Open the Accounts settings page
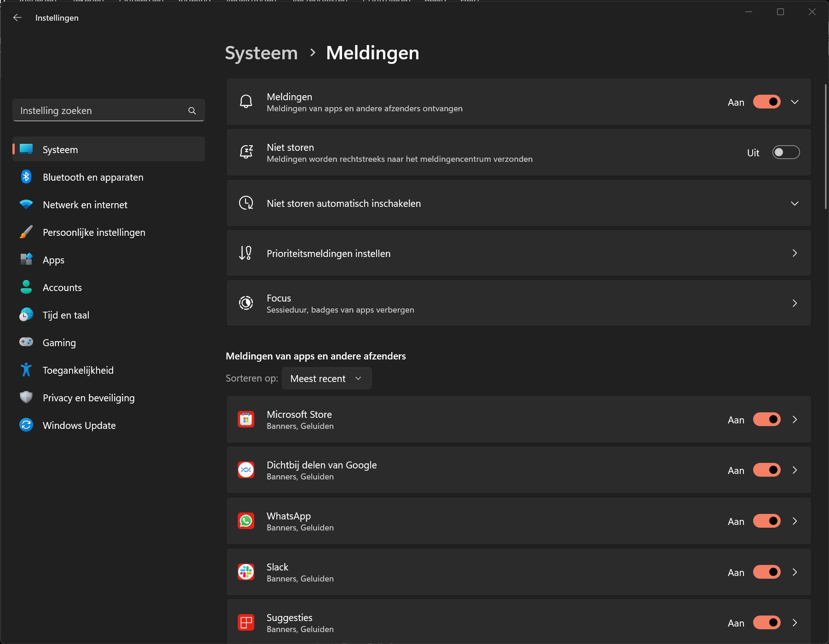The height and width of the screenshot is (644, 829). point(109,287)
